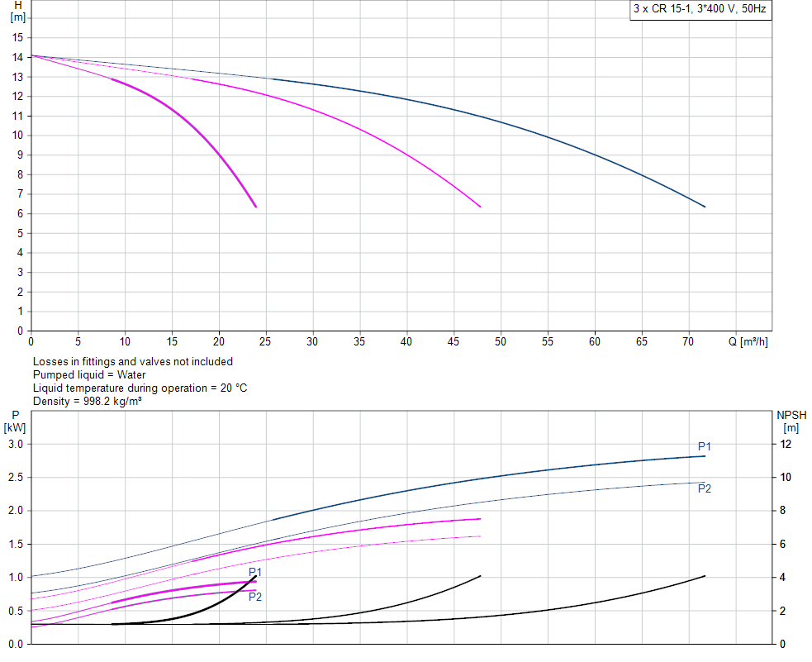812x662 pixels.
Task: Click the 25 tick on flow axis
Action: point(265,341)
